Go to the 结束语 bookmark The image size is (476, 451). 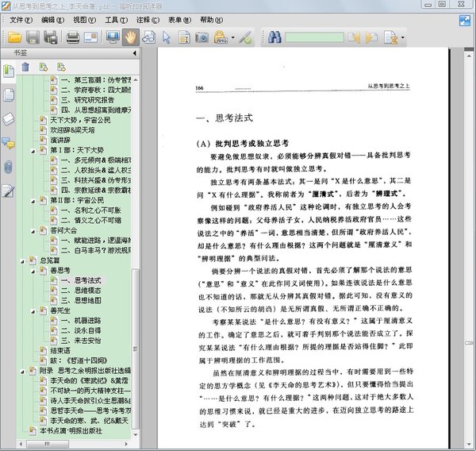point(60,350)
